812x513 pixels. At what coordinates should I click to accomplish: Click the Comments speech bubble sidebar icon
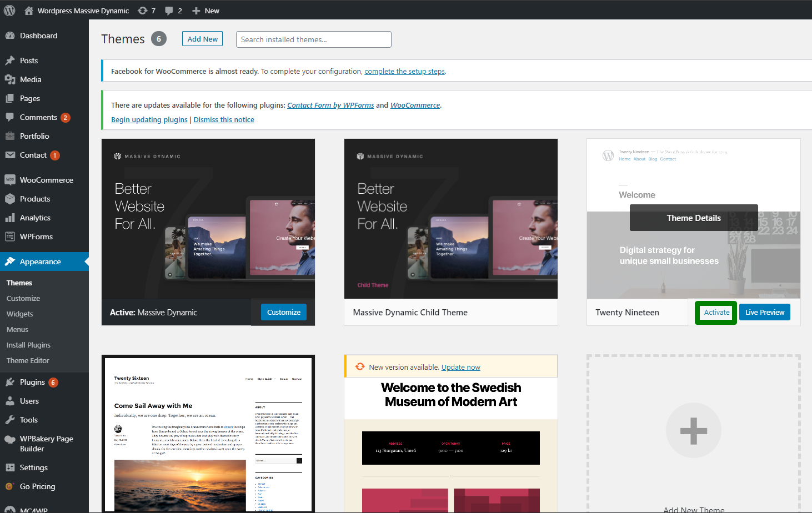pyautogui.click(x=10, y=117)
